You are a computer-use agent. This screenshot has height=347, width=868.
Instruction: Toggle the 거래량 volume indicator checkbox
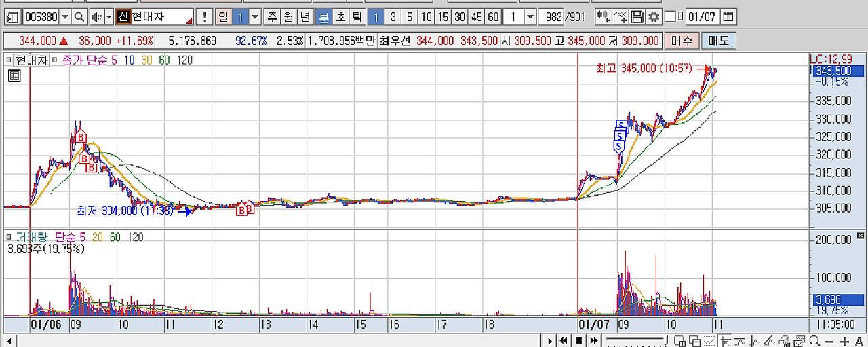pos(9,237)
